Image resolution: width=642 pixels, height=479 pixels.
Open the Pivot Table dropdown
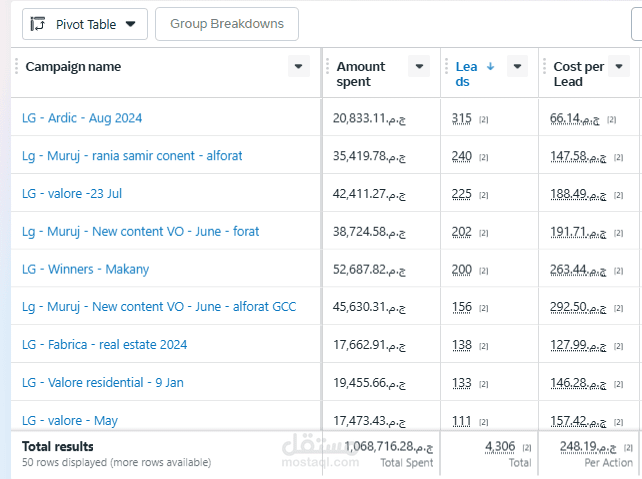(85, 25)
